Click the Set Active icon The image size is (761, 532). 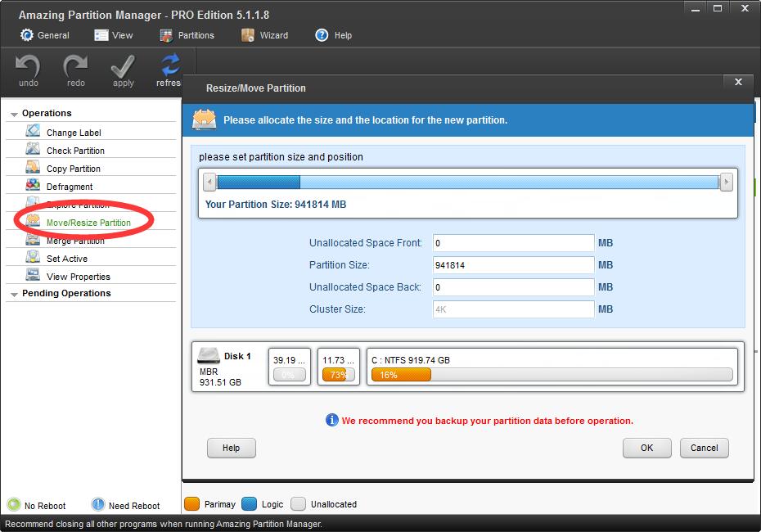pos(33,258)
